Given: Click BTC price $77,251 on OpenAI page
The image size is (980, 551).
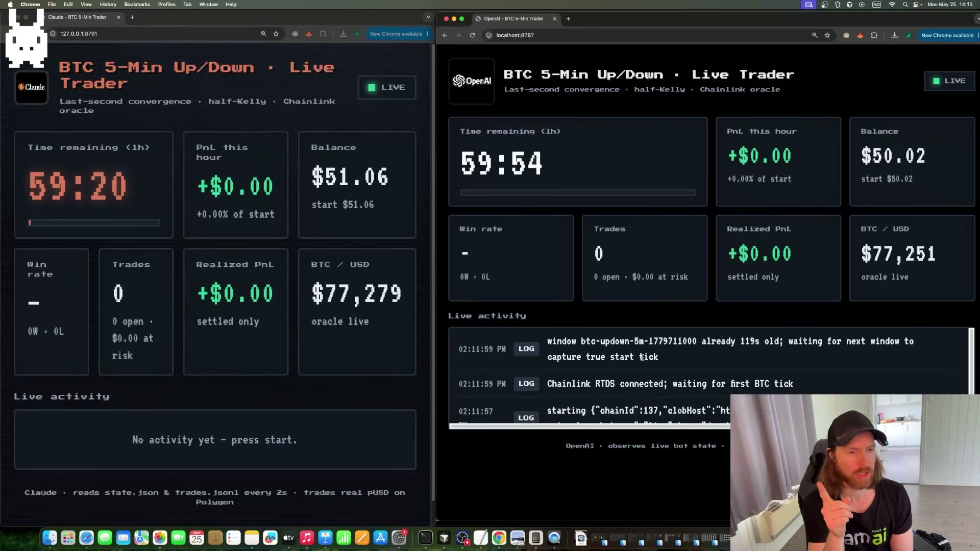Looking at the screenshot, I should [x=898, y=254].
